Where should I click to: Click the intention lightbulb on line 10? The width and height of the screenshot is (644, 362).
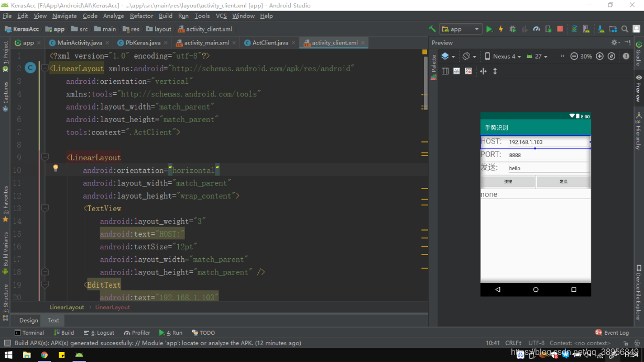[55, 168]
